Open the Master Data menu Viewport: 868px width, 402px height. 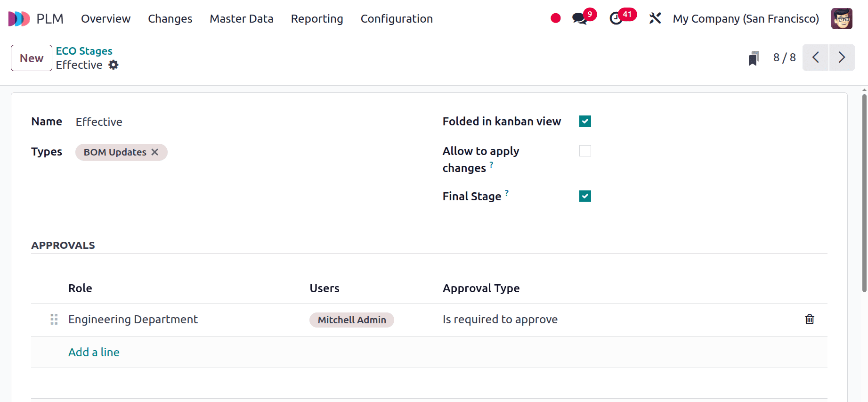pos(242,19)
